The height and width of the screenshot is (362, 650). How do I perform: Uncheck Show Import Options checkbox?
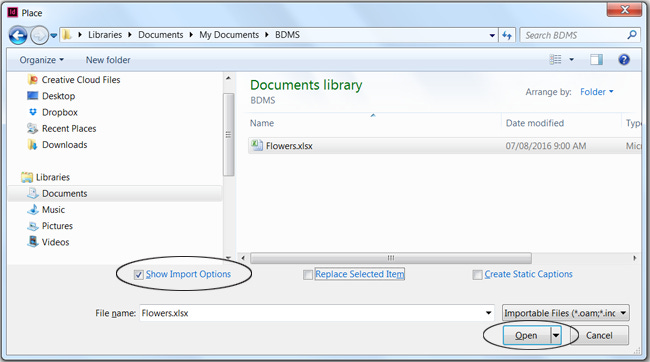click(139, 275)
